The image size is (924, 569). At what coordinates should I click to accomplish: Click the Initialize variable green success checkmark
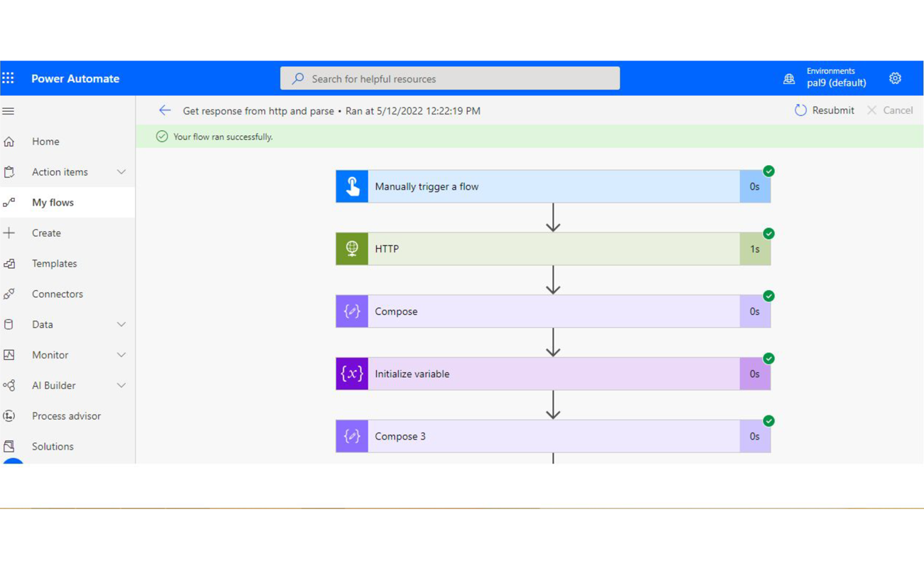tap(768, 358)
